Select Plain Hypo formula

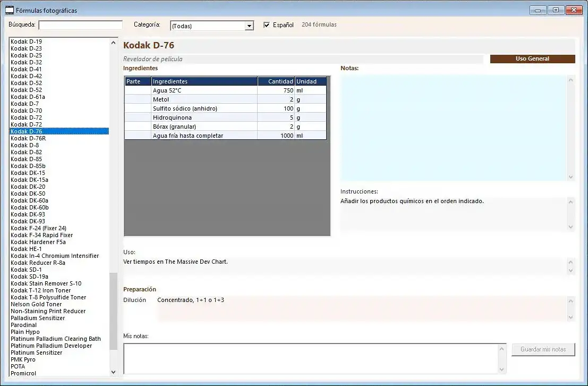click(x=59, y=332)
